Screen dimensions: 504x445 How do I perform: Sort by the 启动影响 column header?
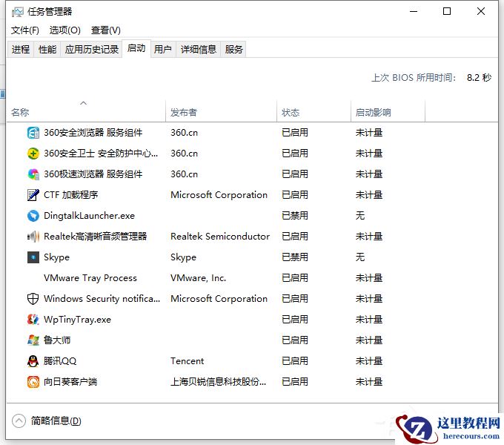pos(388,111)
